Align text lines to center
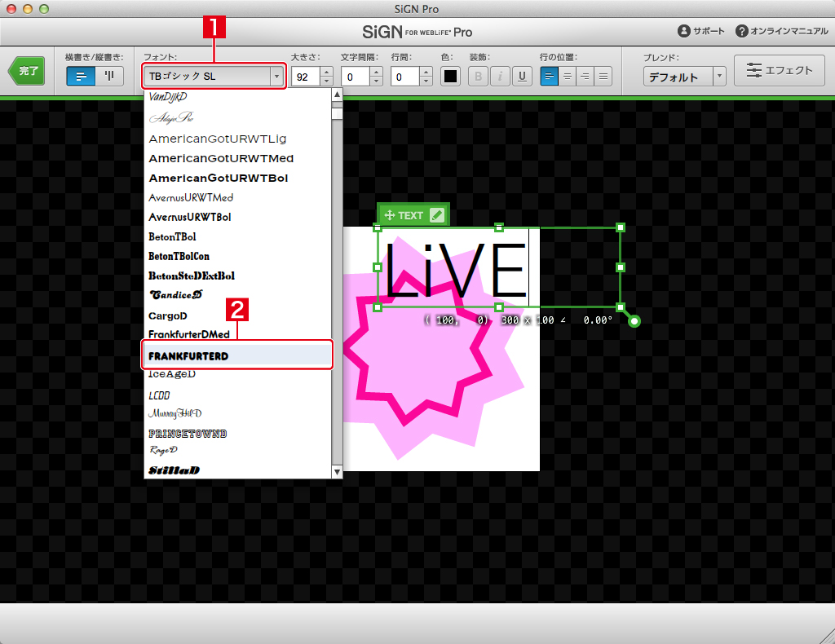Screen dimensions: 835x644 (568, 76)
